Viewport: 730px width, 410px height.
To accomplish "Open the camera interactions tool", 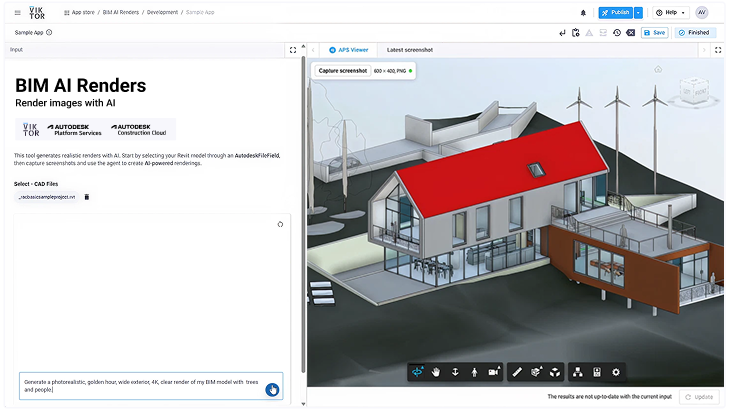I will (x=494, y=372).
